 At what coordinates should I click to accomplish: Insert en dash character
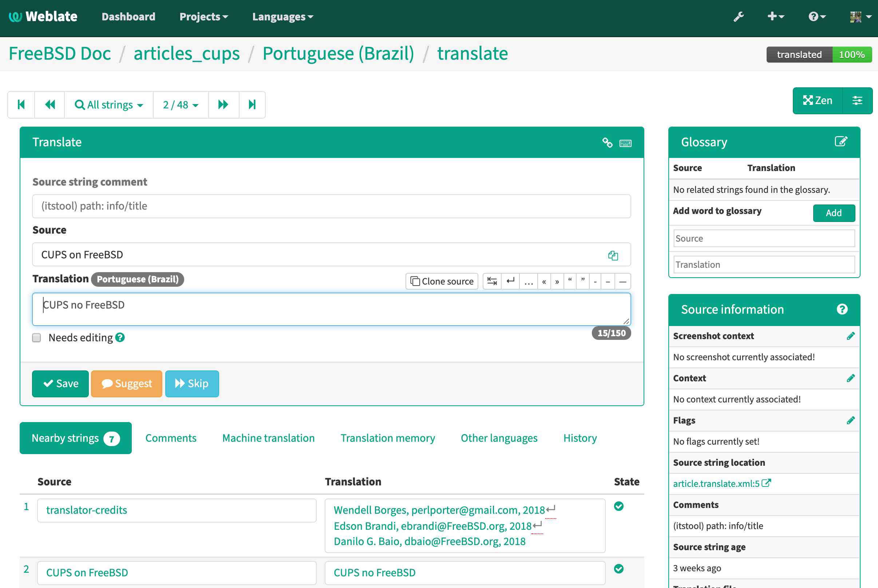tap(608, 281)
